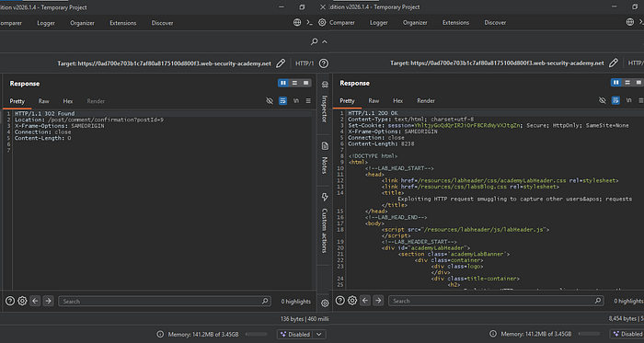
Task: Go to next match arrow in right window
Action: coord(378,301)
